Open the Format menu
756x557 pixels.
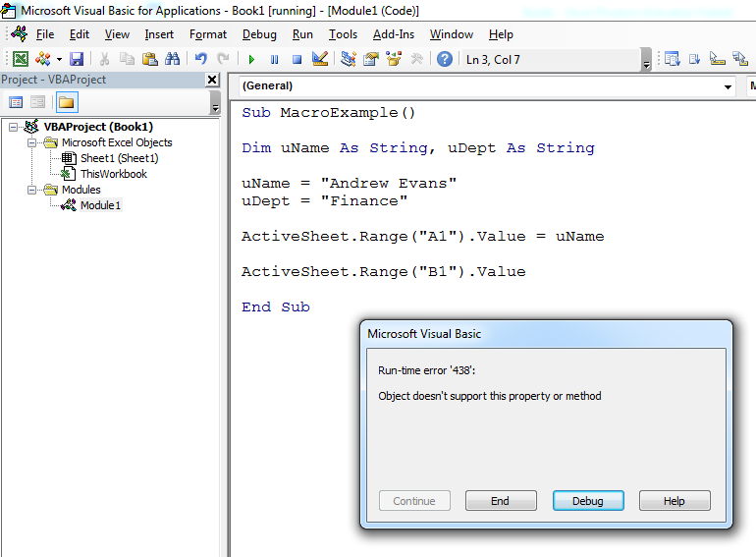[x=208, y=34]
